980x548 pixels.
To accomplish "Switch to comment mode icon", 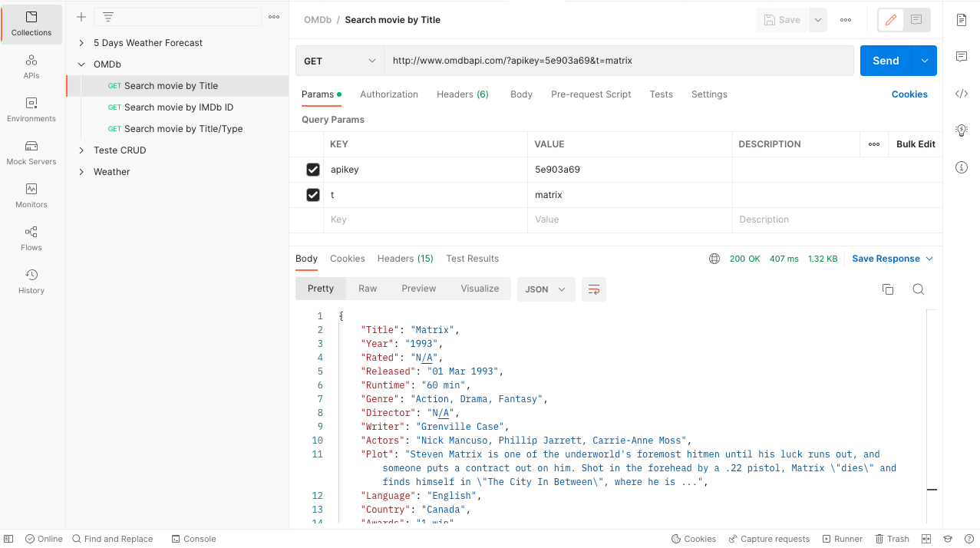I will point(916,20).
